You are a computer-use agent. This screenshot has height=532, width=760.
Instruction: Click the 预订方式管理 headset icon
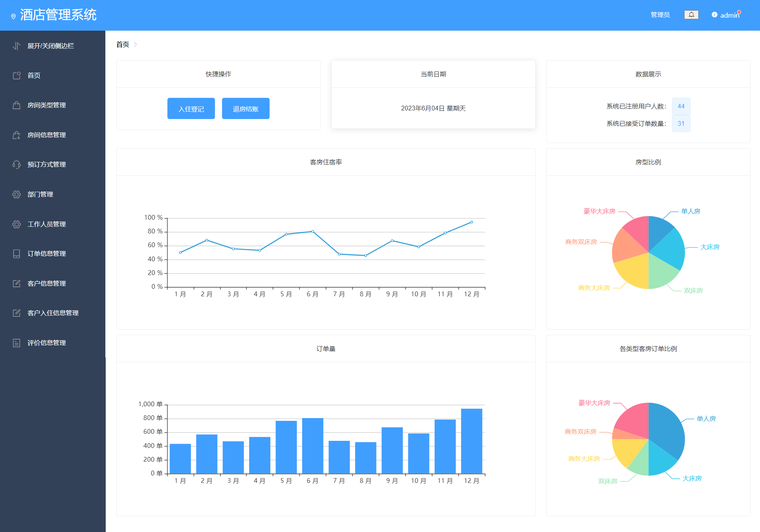point(17,165)
